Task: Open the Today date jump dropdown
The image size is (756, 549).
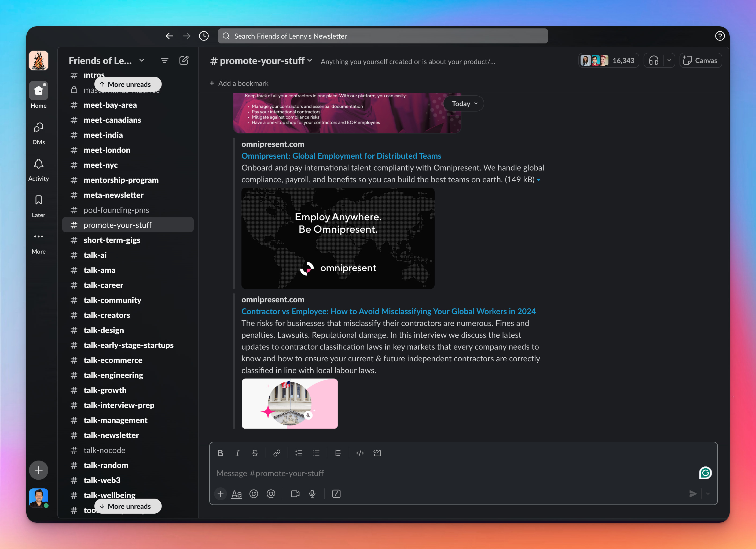Action: coord(464,103)
